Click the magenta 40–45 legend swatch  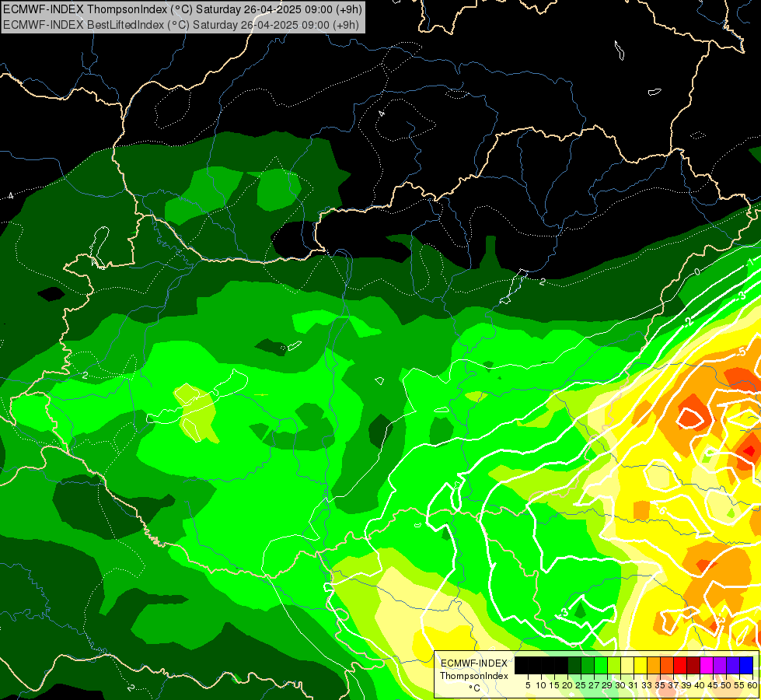point(707,665)
